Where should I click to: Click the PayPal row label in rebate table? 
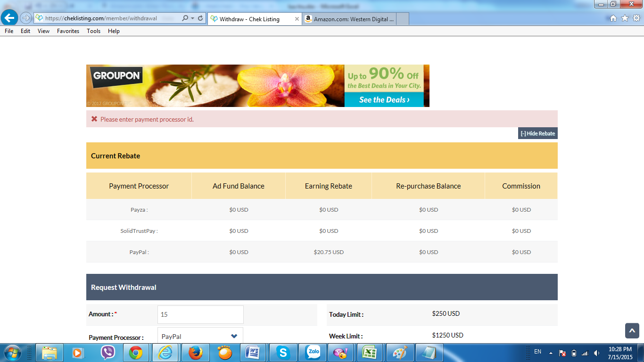(139, 252)
